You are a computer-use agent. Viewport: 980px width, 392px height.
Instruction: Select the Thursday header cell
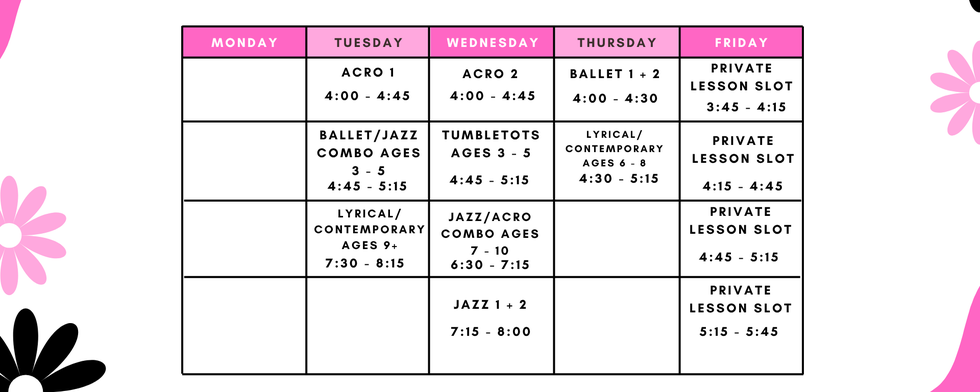coord(616,43)
